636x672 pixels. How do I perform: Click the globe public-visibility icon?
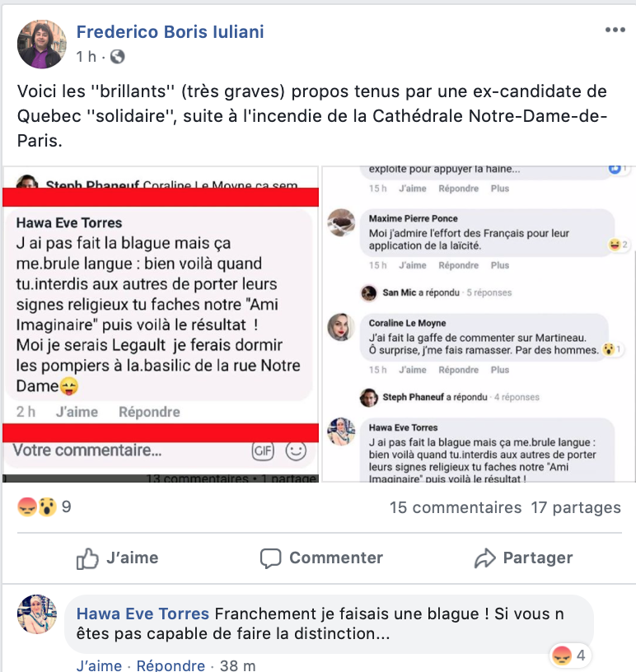(x=118, y=57)
